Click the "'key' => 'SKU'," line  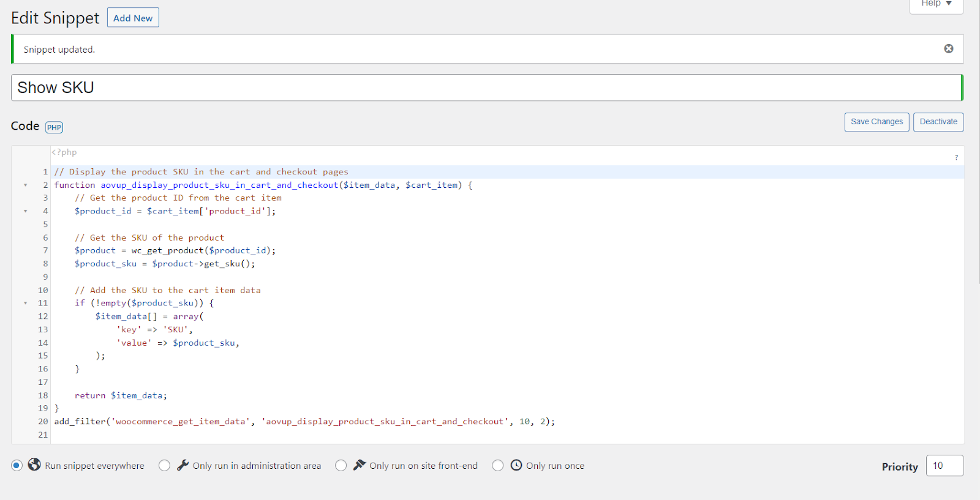(x=154, y=329)
